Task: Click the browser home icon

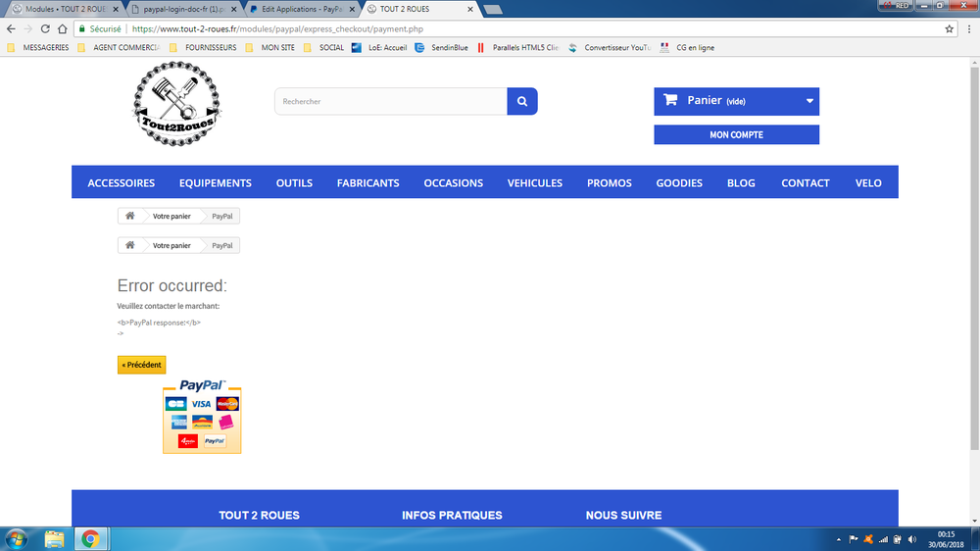Action: [62, 28]
